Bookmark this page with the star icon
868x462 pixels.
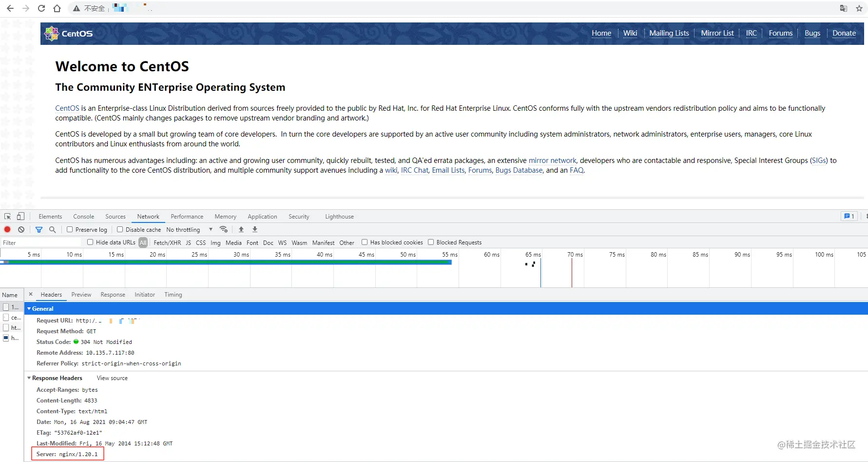tap(859, 8)
